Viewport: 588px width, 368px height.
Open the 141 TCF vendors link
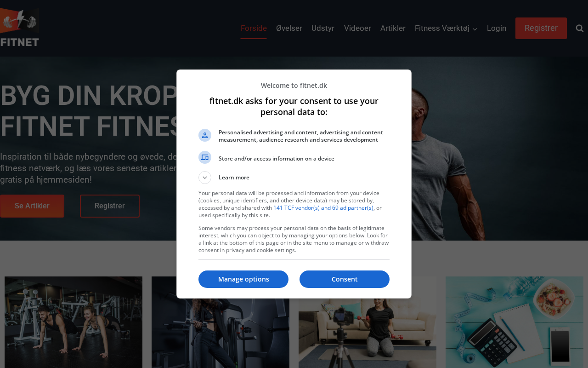coord(323,208)
